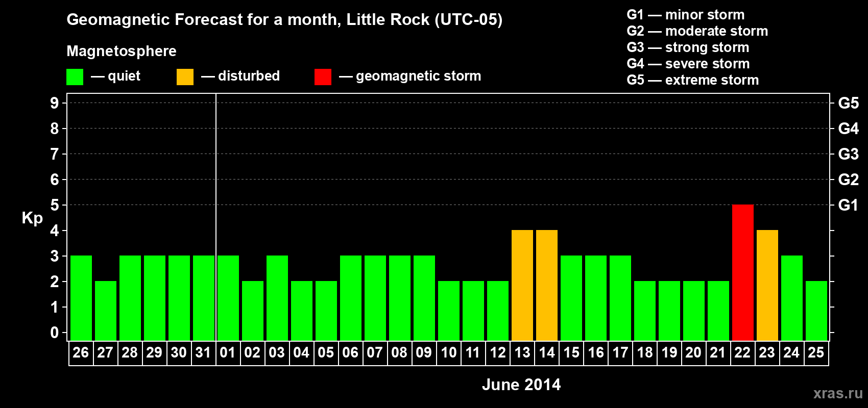
Task: Click the '— disturbed' legend text
Action: coord(240,76)
